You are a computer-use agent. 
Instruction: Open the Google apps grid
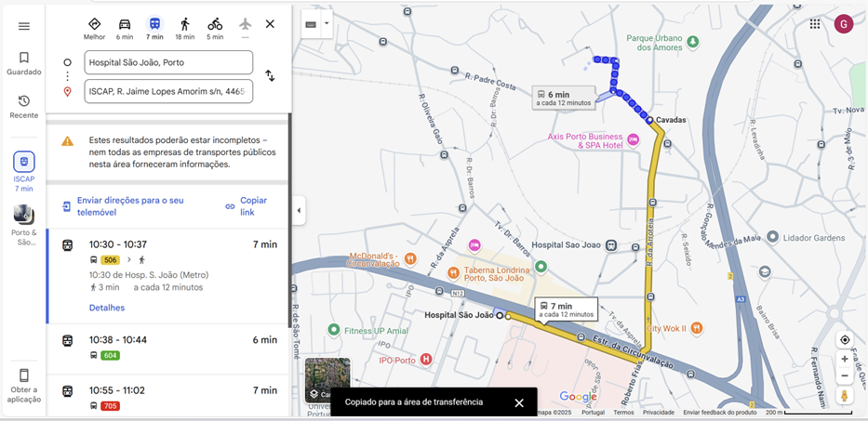click(x=814, y=24)
